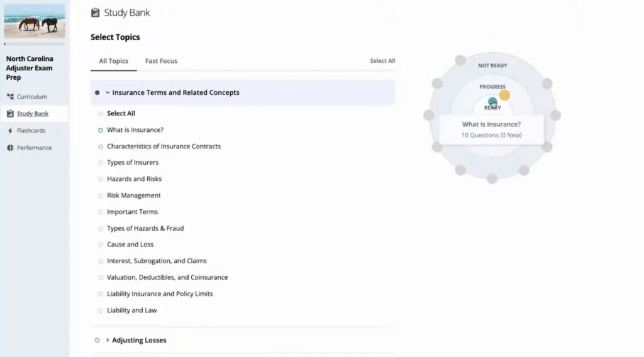Open the Liability and Law topic

point(131,310)
